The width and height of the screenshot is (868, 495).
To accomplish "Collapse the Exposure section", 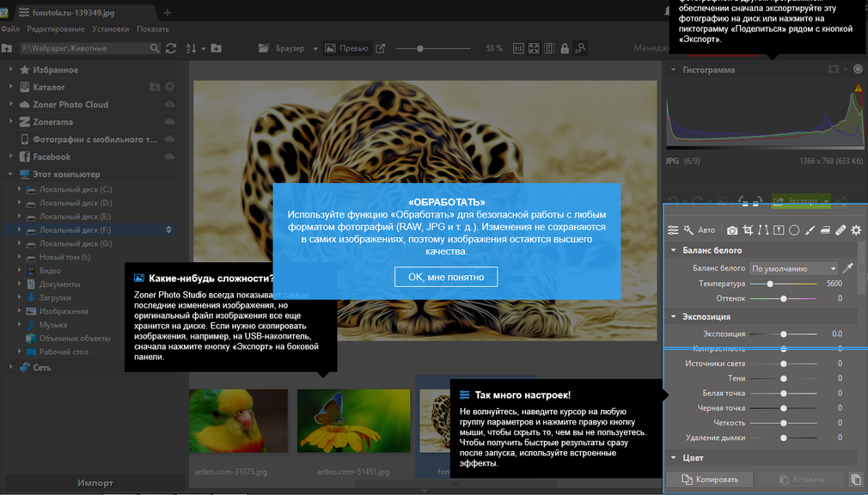I will point(674,317).
